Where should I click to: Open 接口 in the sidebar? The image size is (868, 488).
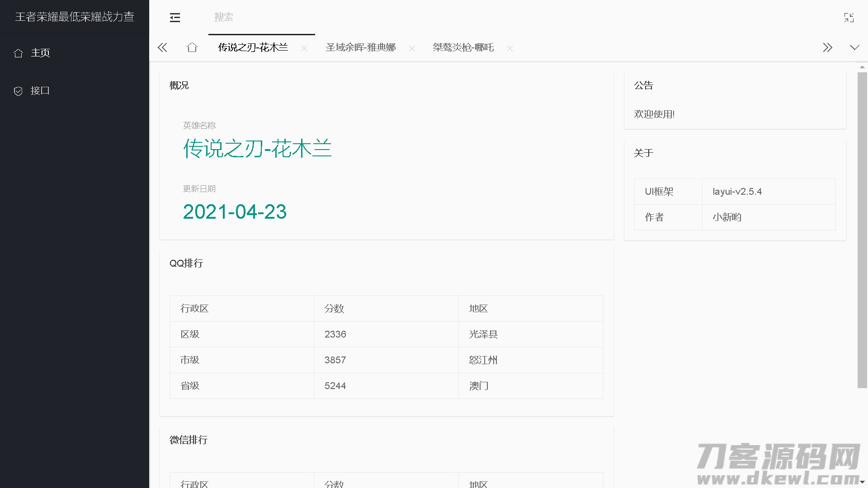40,91
